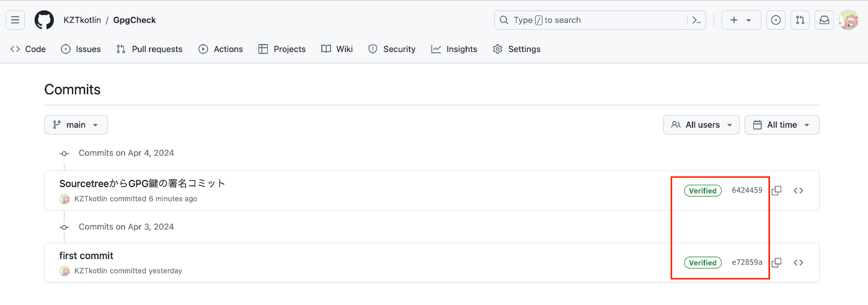
Task: Open the All users filter dropdown
Action: click(x=701, y=125)
